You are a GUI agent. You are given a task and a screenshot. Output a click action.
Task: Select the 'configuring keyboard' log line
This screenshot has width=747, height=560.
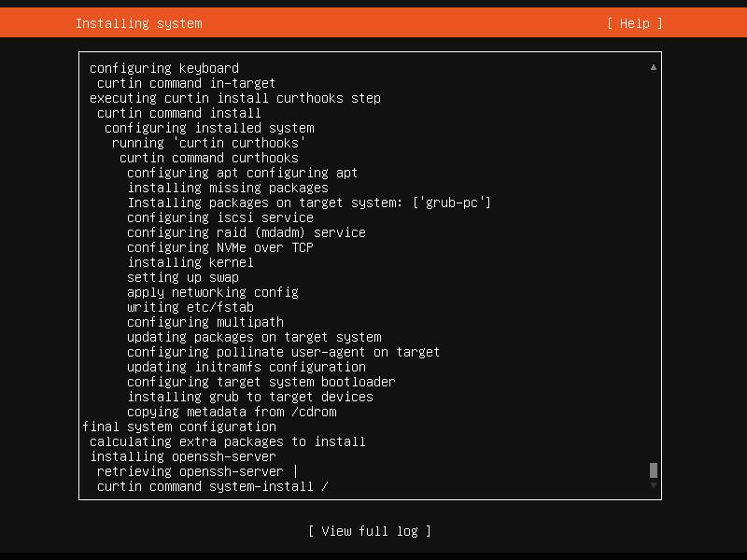(x=163, y=67)
